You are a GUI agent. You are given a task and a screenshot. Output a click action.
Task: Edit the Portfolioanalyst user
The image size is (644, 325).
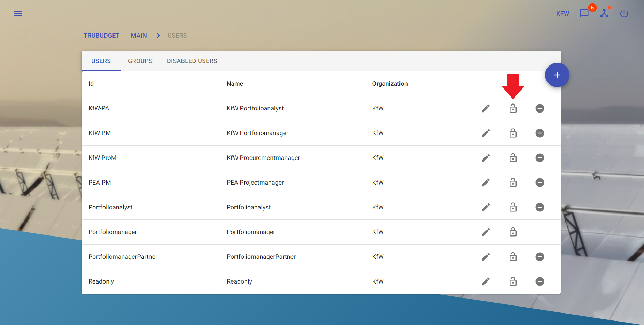(x=486, y=207)
